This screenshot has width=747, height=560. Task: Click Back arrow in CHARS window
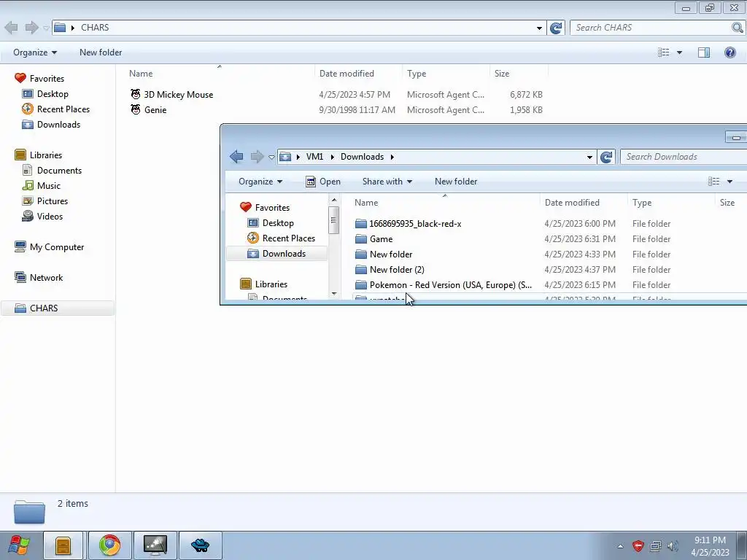click(12, 28)
